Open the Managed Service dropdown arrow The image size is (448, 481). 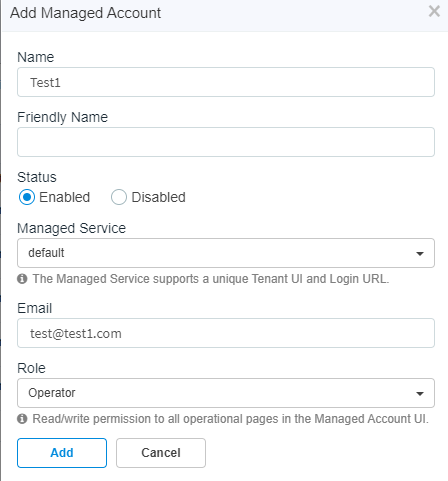coord(420,254)
